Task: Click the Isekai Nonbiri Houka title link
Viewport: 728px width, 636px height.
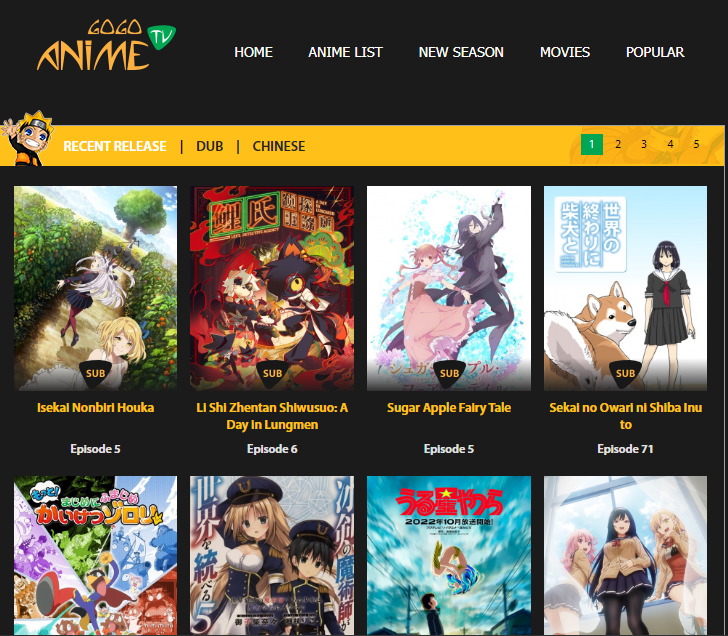Action: [x=95, y=408]
